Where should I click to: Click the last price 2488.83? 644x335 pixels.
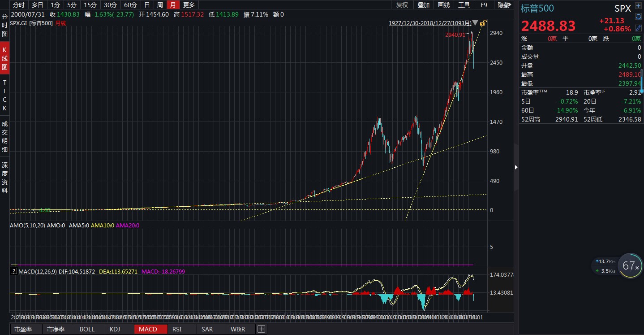tap(548, 25)
